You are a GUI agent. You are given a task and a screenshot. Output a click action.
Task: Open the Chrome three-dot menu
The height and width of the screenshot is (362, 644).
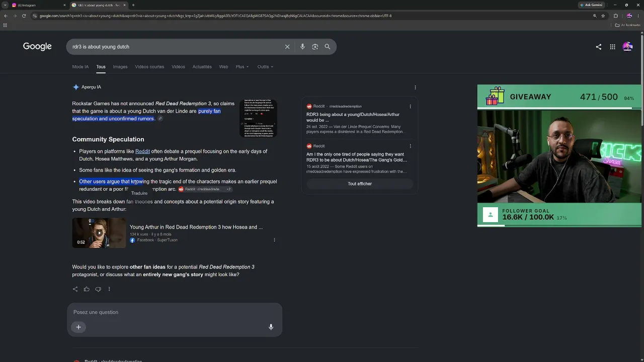tap(638, 16)
